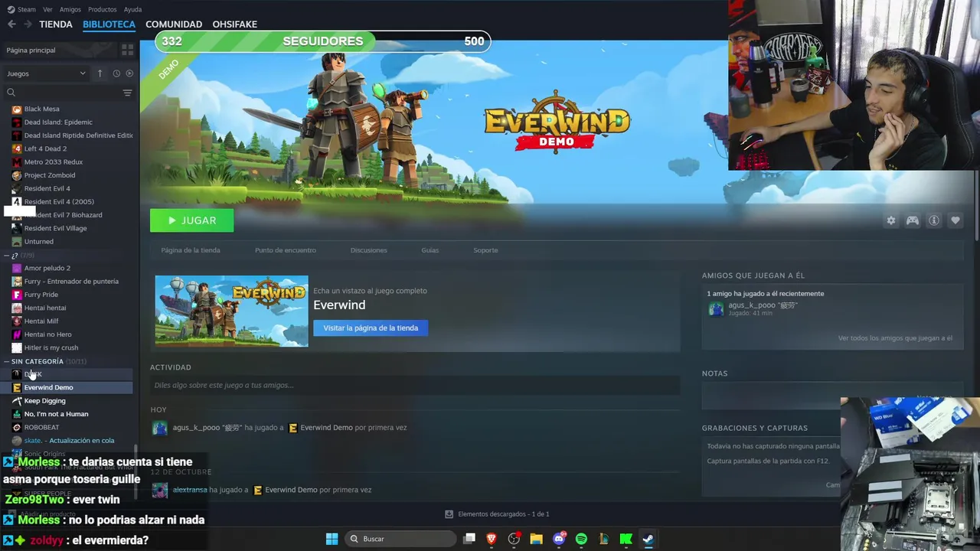Screen dimensions: 980x551
Task: Click the library search magnifier icon
Action: click(x=11, y=93)
